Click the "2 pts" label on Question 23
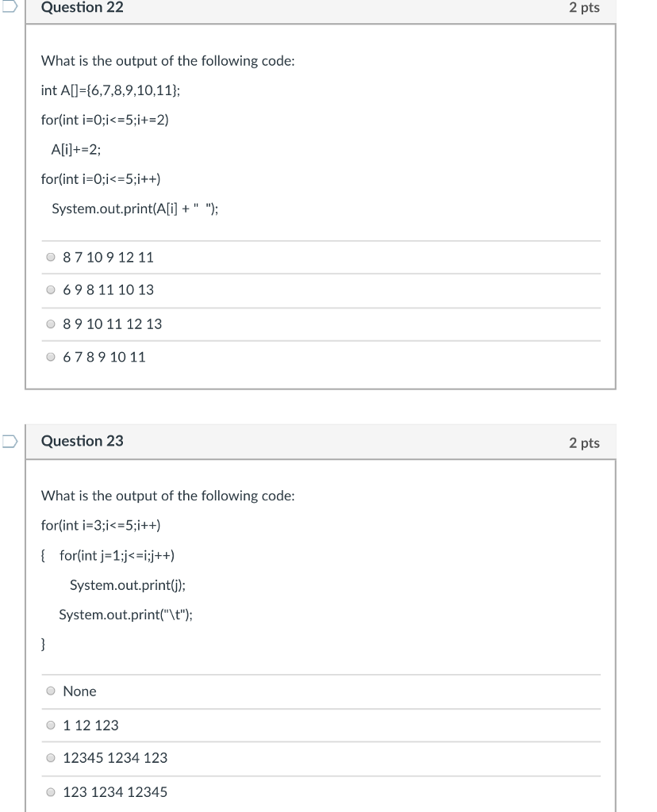Viewport: 657px width, 812px height. 585,442
